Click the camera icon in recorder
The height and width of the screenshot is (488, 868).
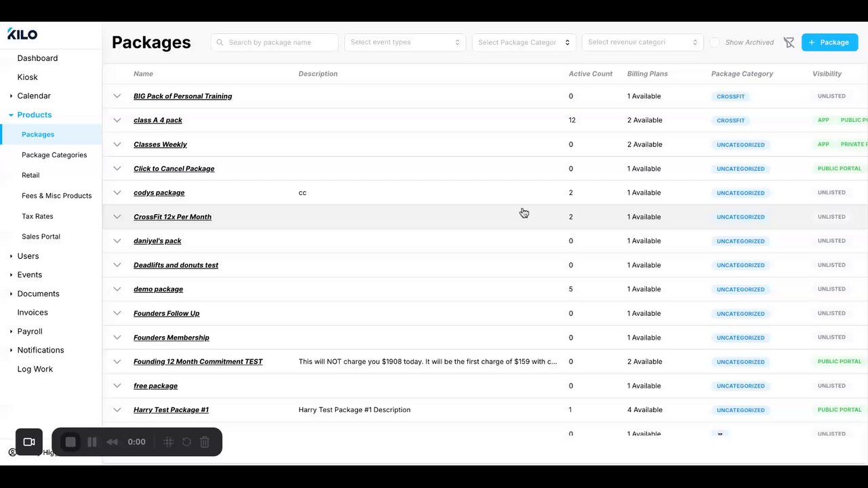click(29, 442)
